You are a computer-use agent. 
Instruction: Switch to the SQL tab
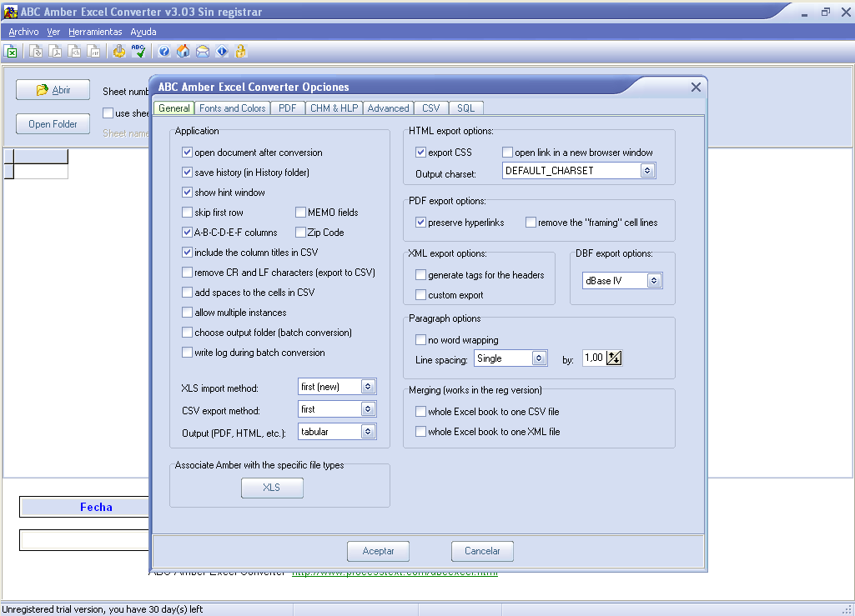point(465,108)
